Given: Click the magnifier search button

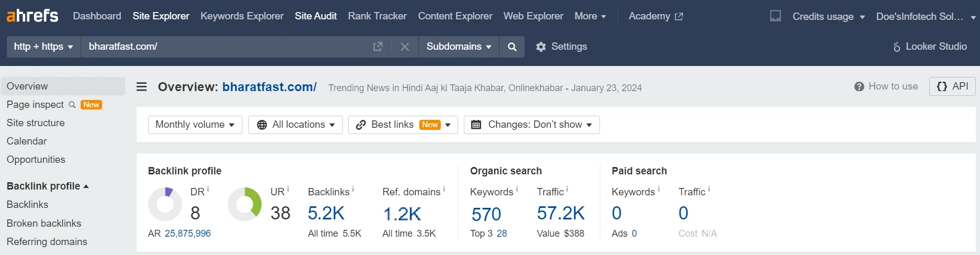Looking at the screenshot, I should click(x=512, y=47).
